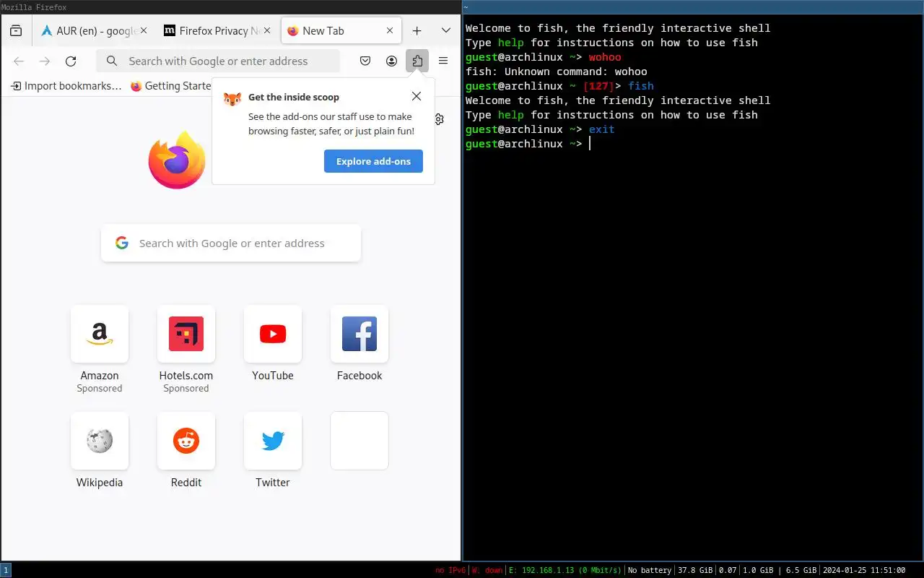Reload the current page

coord(71,61)
